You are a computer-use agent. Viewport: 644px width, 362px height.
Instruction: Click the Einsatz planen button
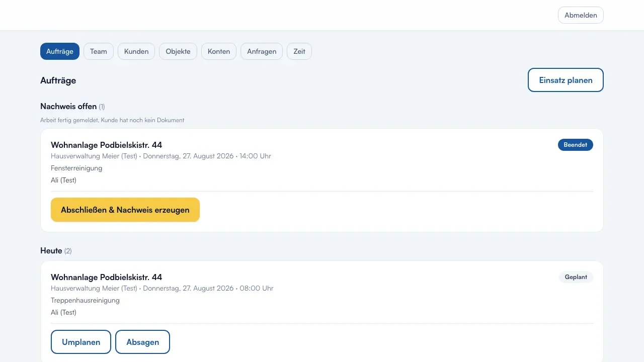click(566, 80)
